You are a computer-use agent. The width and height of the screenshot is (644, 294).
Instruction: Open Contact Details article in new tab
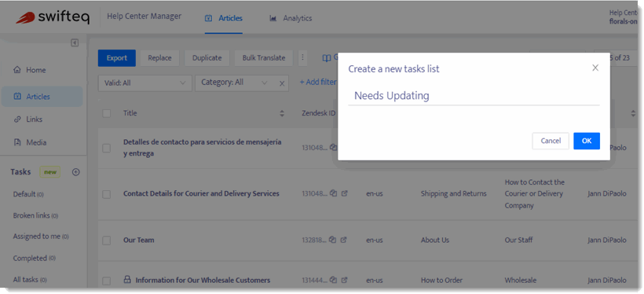pyautogui.click(x=344, y=193)
